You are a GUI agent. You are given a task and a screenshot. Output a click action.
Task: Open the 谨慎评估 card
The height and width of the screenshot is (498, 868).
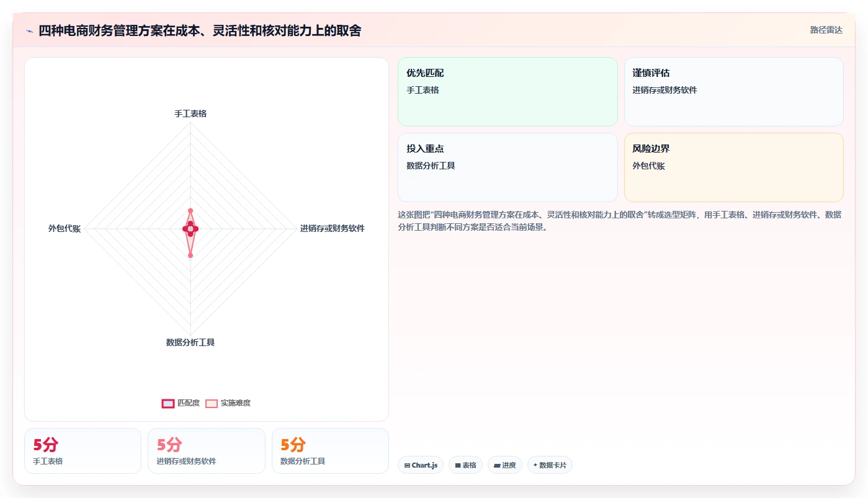[733, 92]
